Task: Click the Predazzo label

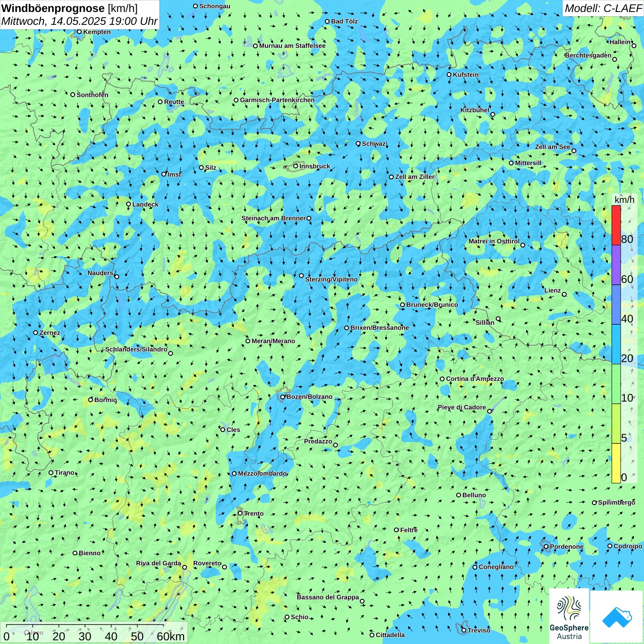Action: tap(318, 441)
